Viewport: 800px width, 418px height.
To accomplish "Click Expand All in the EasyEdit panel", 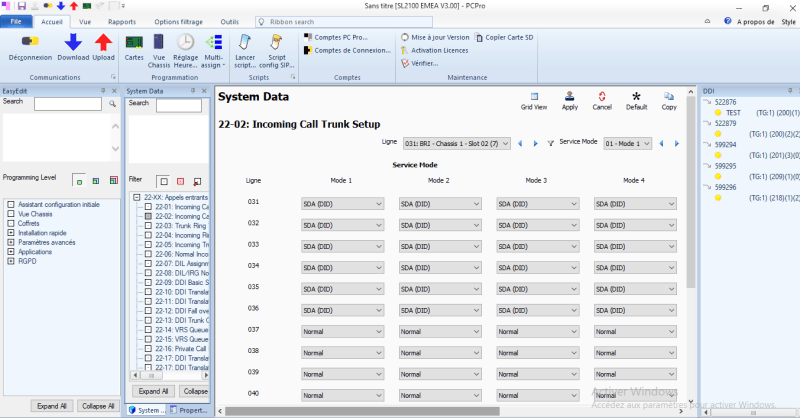I will [52, 406].
